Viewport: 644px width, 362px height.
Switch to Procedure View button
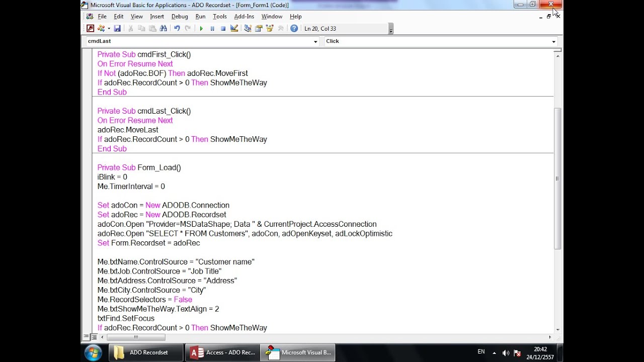[x=86, y=337]
